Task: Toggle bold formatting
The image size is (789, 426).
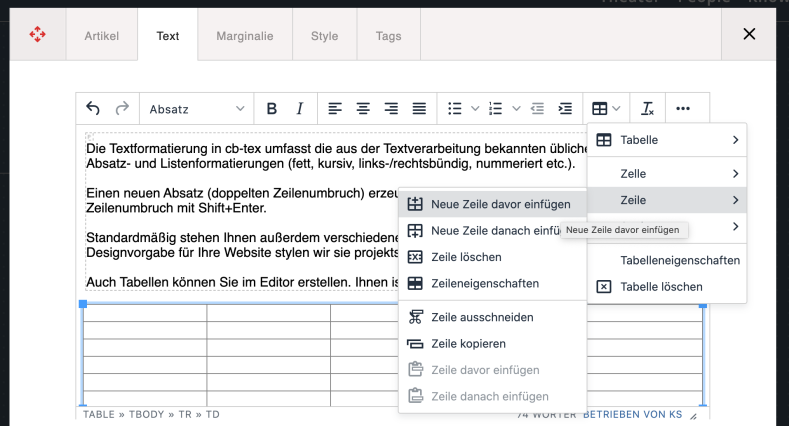Action: tap(272, 109)
